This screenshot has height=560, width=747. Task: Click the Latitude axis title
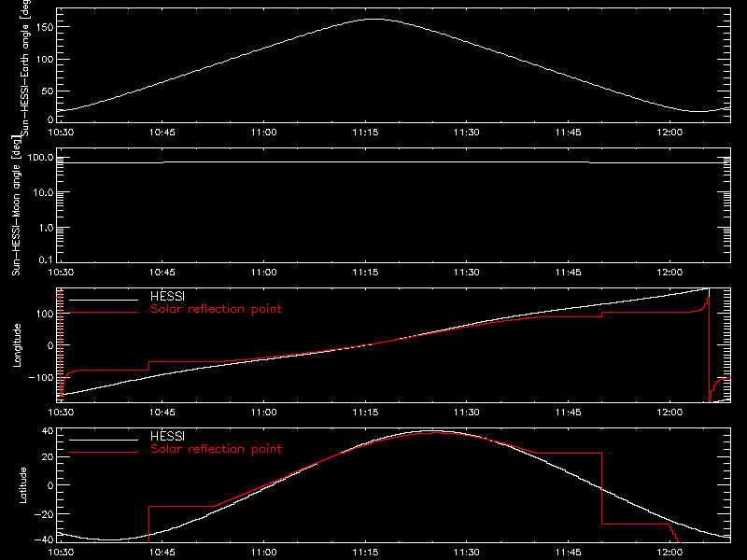coord(22,485)
